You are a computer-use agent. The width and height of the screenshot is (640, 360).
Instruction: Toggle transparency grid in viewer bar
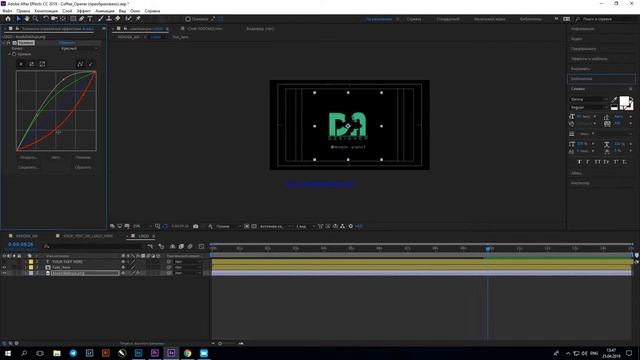(254, 226)
